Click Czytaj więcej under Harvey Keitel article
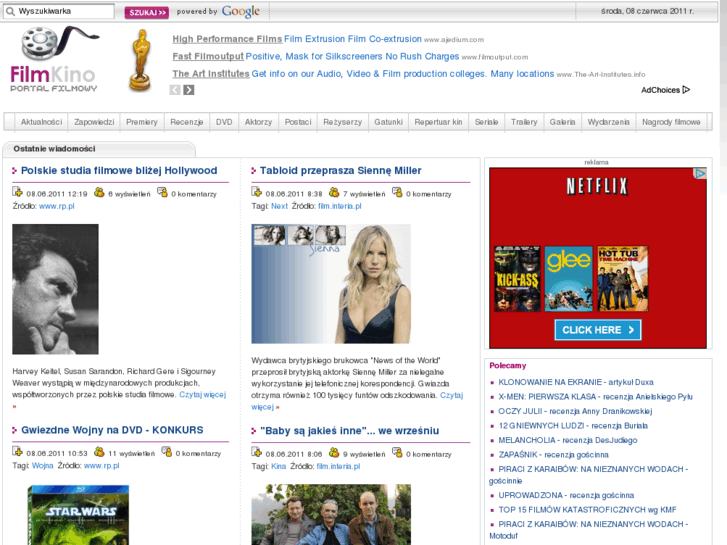The width and height of the screenshot is (727, 545). tap(203, 395)
